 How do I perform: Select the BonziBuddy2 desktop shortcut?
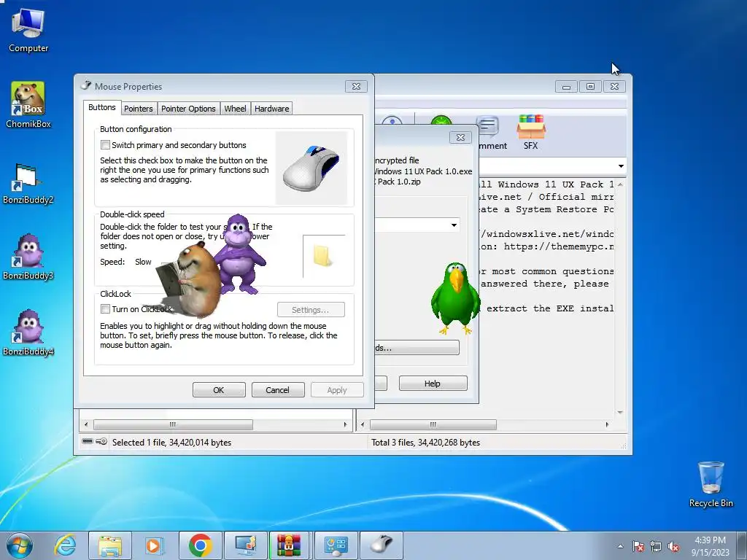coord(28,184)
